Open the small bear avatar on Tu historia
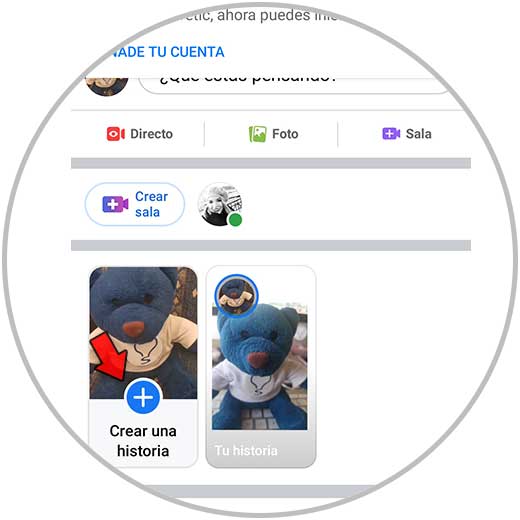 236,296
